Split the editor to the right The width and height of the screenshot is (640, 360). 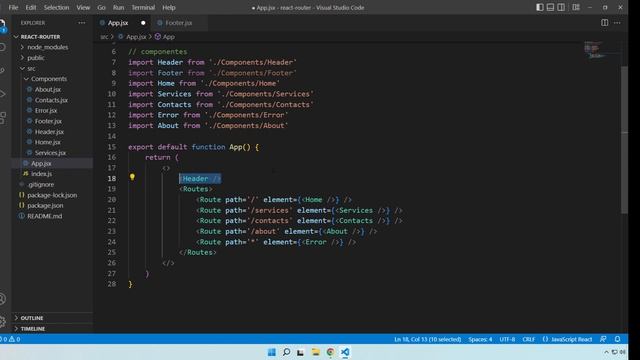click(x=604, y=23)
